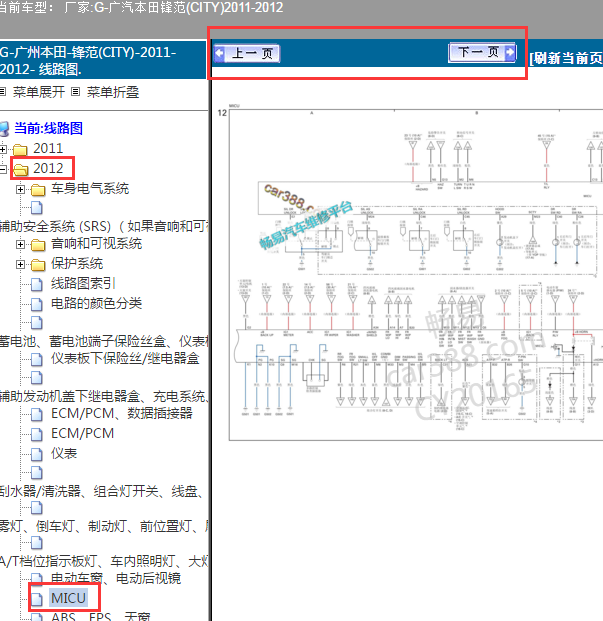Open the 仪表 document
Image resolution: width=603 pixels, height=621 pixels.
coord(64,453)
